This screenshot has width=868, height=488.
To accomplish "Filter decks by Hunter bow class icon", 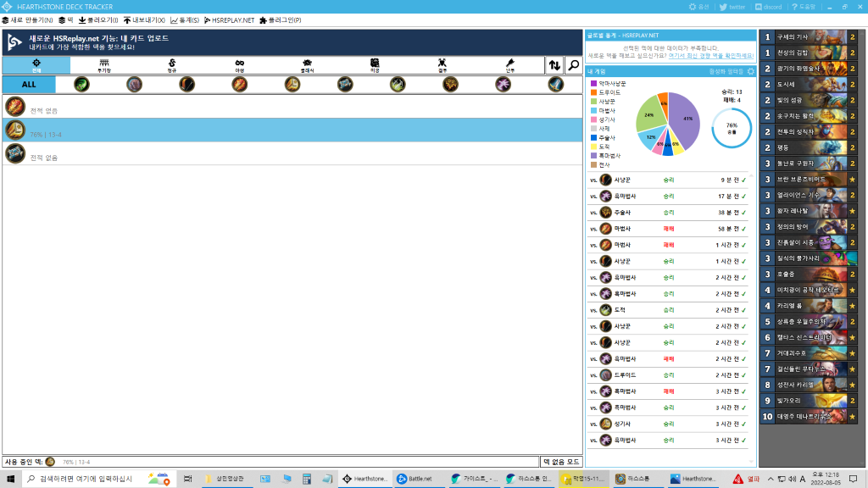I will (186, 85).
